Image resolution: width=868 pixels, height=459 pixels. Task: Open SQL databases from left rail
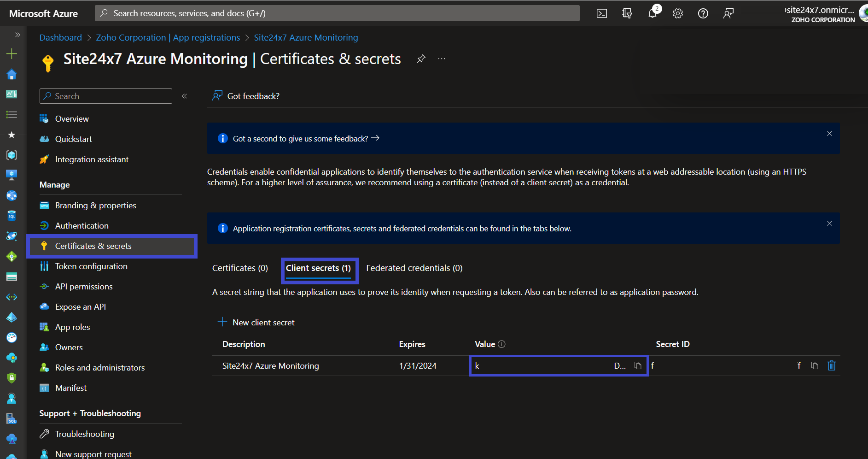coord(12,216)
